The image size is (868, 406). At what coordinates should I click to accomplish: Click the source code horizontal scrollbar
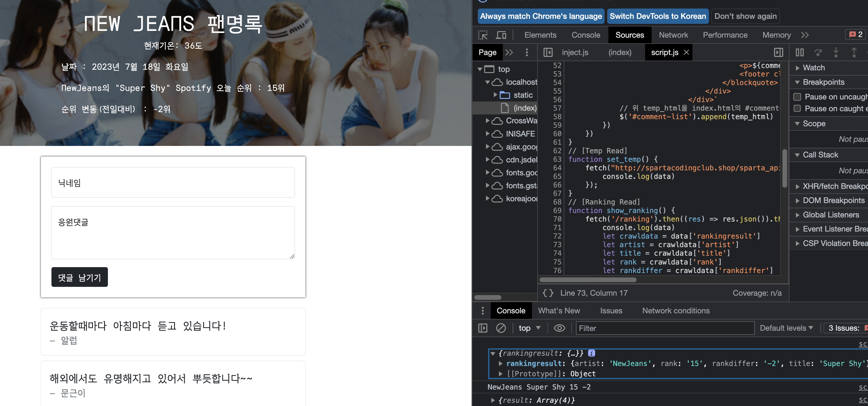pos(588,280)
